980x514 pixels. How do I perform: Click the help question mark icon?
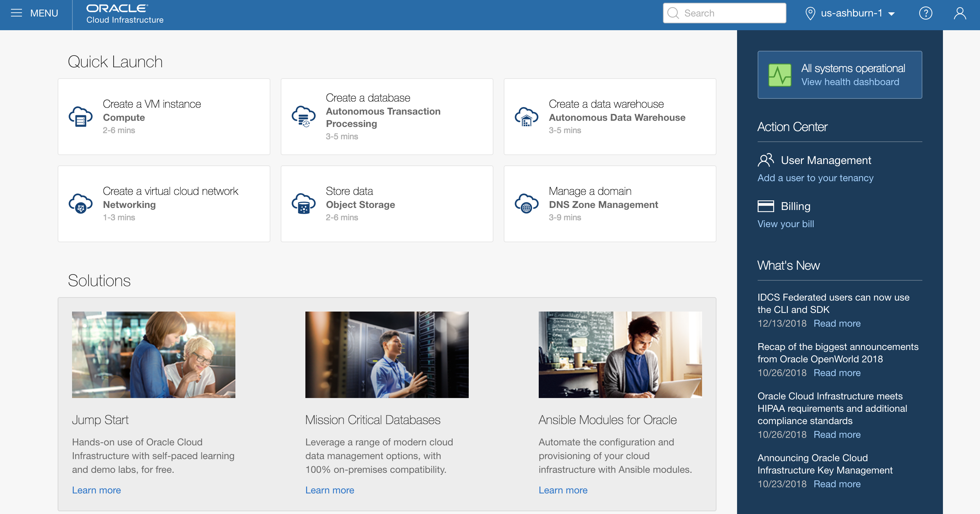click(925, 13)
